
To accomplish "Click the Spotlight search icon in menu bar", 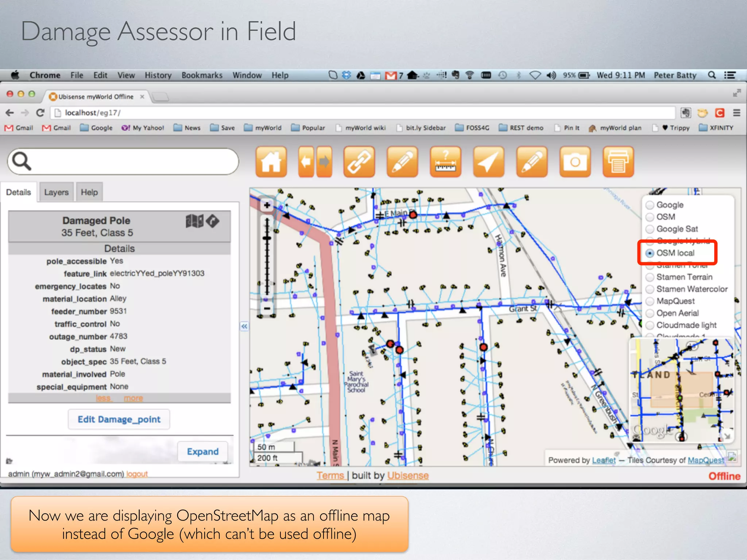I will (712, 75).
